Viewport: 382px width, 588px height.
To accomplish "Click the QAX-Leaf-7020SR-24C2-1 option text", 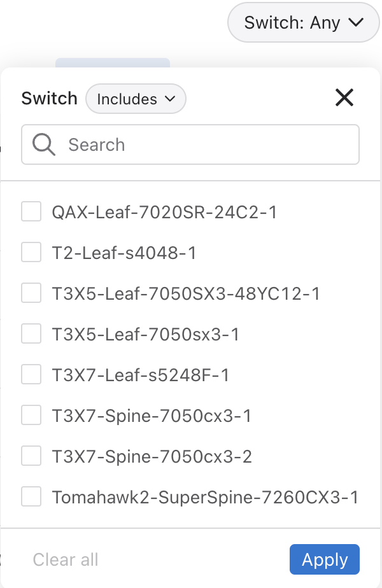I will coord(164,212).
